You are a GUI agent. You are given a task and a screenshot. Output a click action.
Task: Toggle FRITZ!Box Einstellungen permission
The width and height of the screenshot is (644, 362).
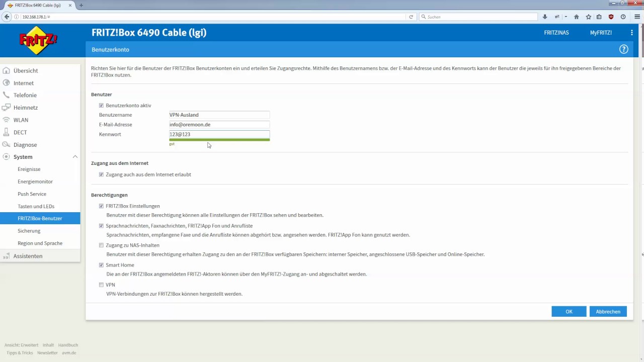click(x=101, y=206)
